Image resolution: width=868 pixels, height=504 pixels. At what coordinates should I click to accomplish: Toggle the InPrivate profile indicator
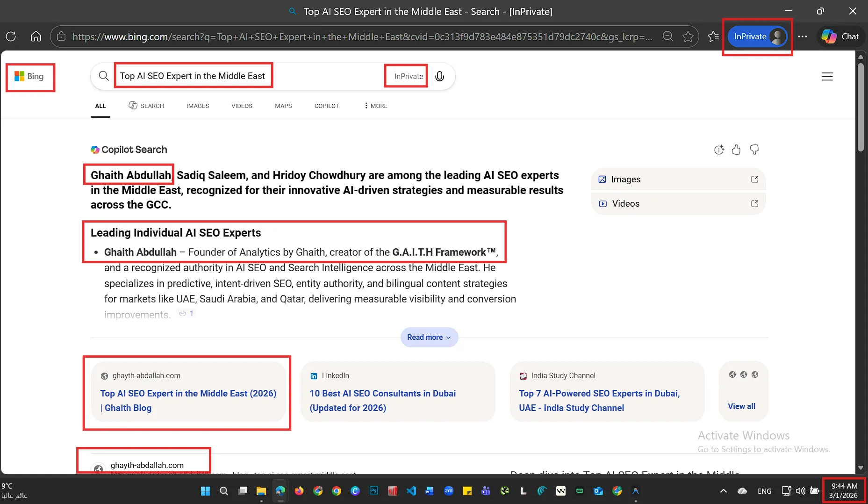(x=757, y=36)
